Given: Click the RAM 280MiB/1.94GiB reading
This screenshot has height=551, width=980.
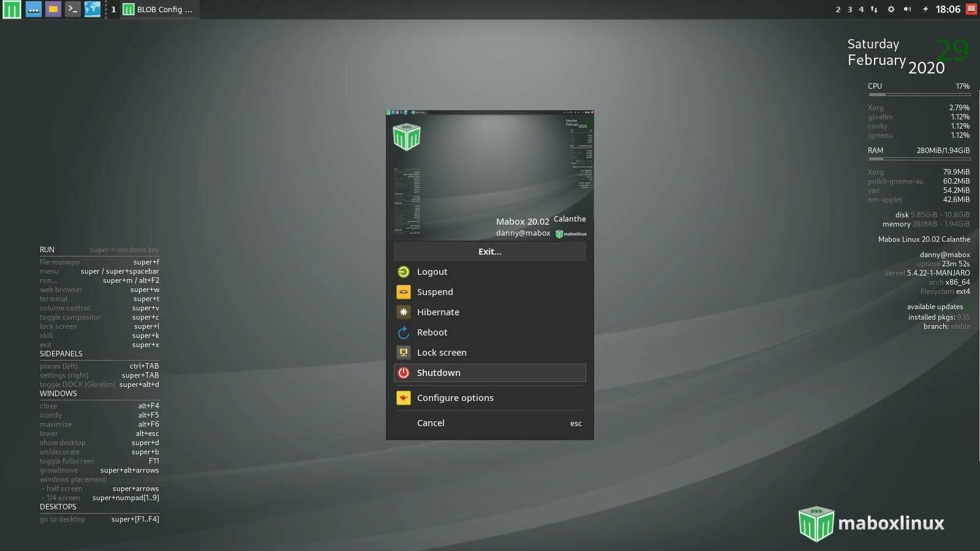Looking at the screenshot, I should (x=919, y=151).
